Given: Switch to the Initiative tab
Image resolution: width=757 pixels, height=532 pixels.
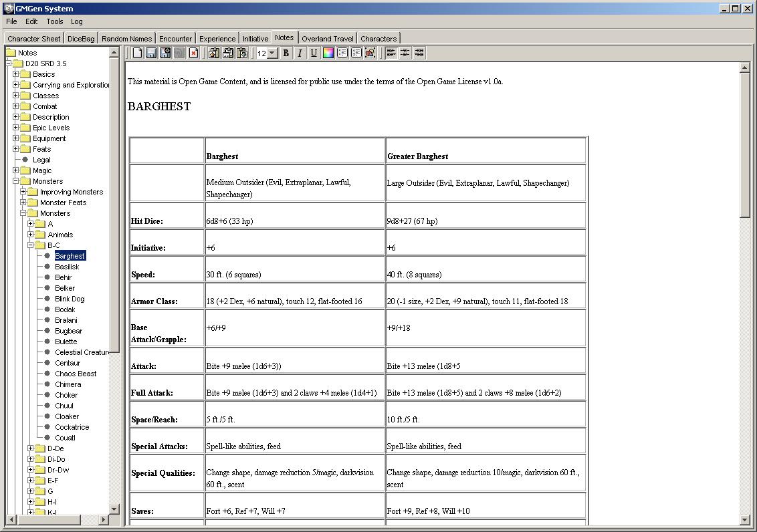Looking at the screenshot, I should point(255,39).
